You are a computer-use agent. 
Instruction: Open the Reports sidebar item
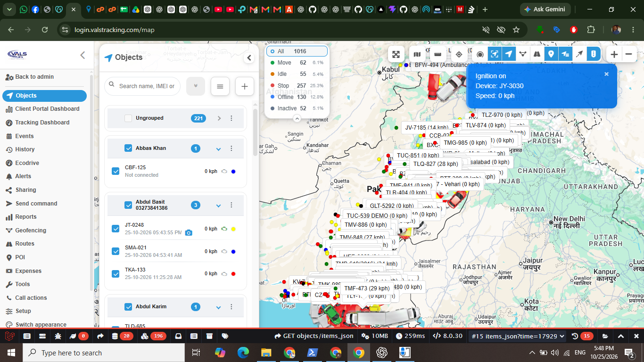click(25, 217)
